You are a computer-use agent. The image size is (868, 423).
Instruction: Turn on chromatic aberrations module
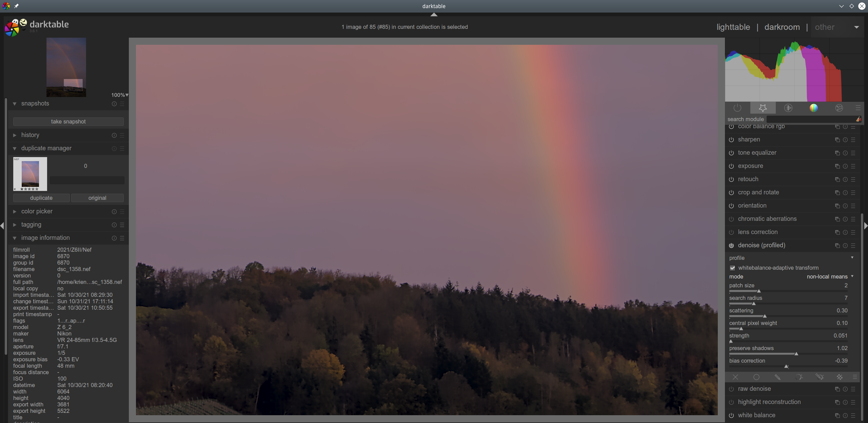(x=731, y=219)
